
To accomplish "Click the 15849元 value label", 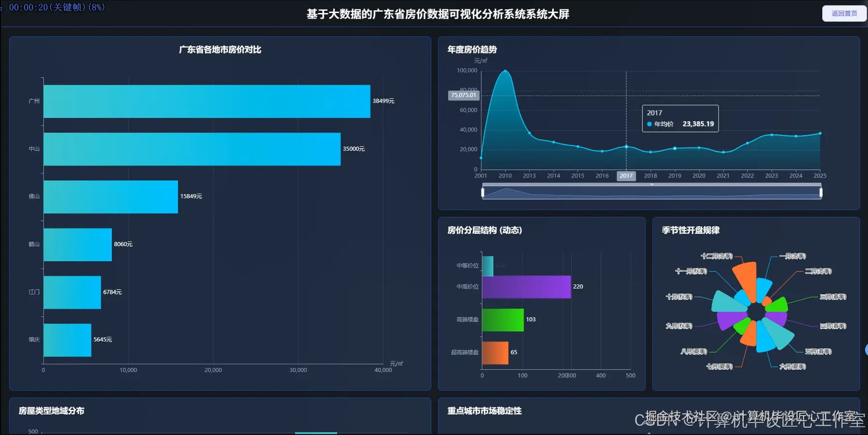I will (x=191, y=196).
